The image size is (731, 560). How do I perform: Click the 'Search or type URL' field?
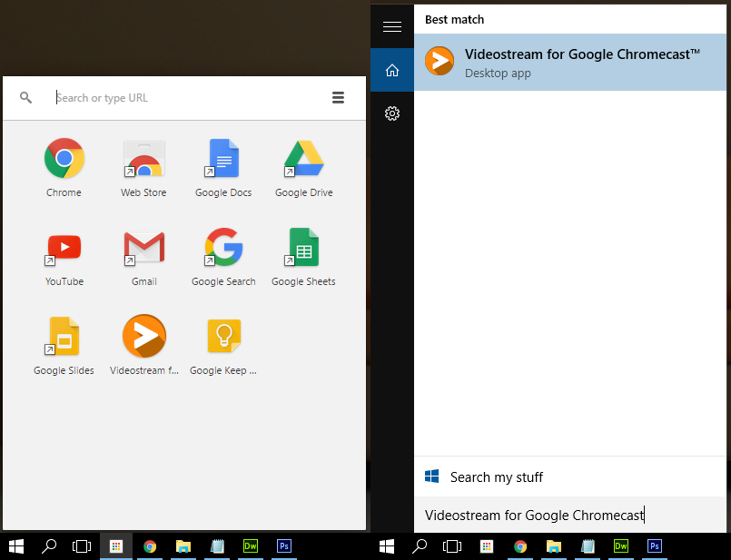pos(182,98)
